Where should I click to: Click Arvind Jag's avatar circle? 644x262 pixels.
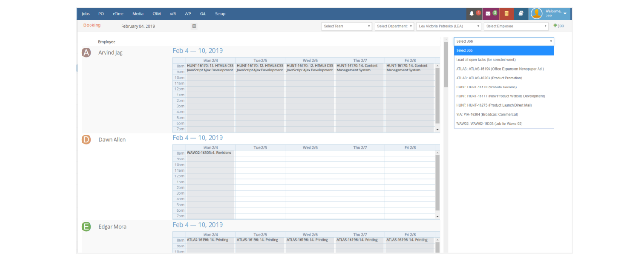point(86,53)
